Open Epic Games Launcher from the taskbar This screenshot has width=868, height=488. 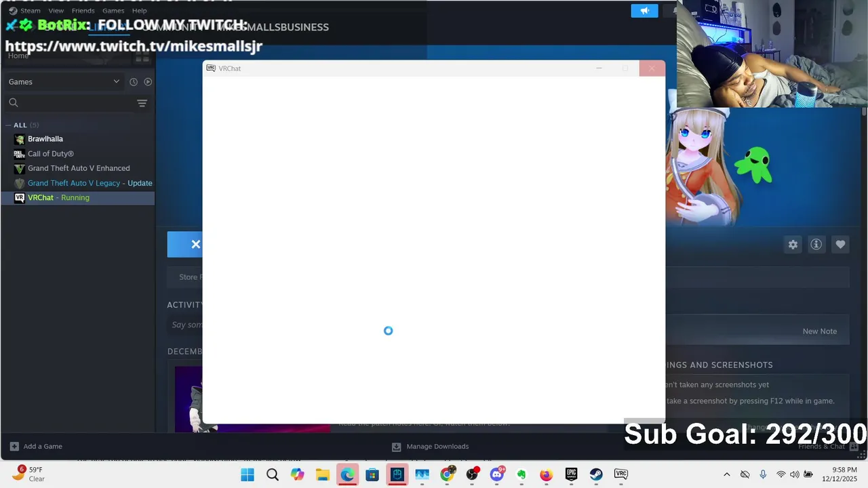point(572,474)
